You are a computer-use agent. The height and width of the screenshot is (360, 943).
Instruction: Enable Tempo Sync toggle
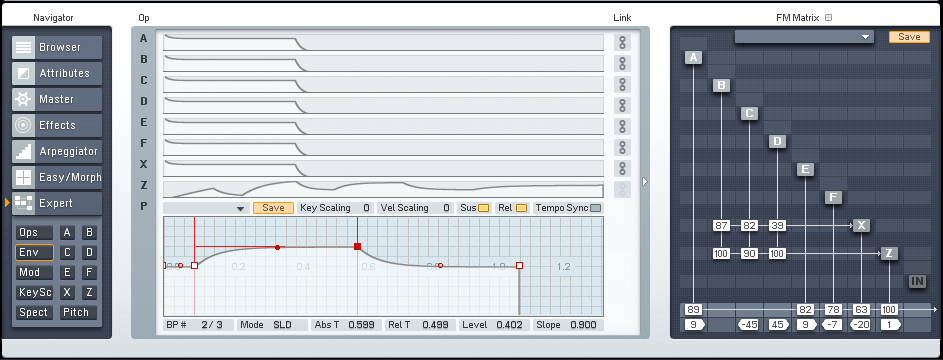pos(595,208)
